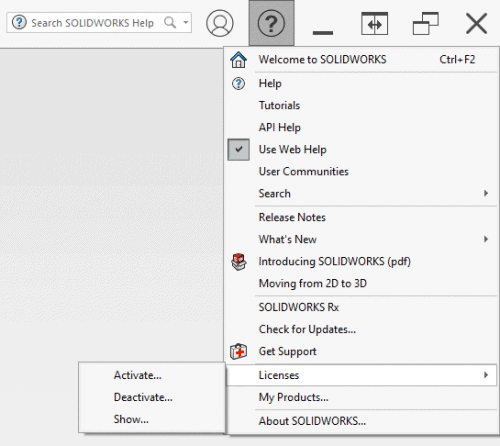Expand the What's New submenu
This screenshot has height=446, width=500.
coord(362,239)
